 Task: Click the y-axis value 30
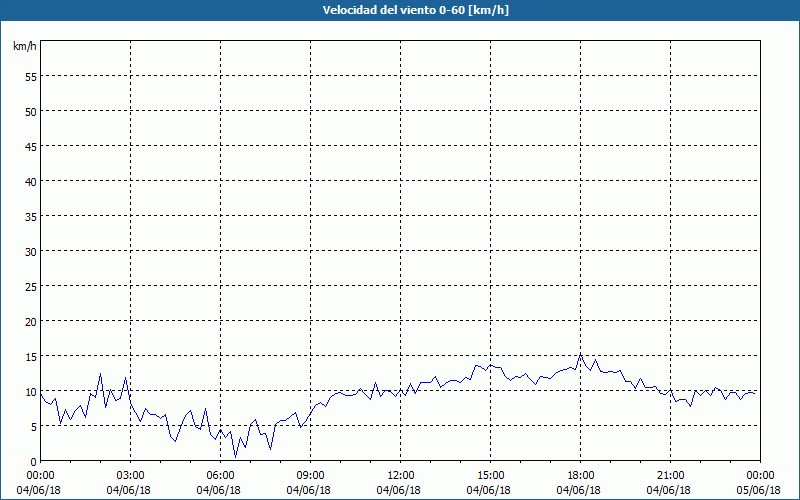(x=31, y=252)
